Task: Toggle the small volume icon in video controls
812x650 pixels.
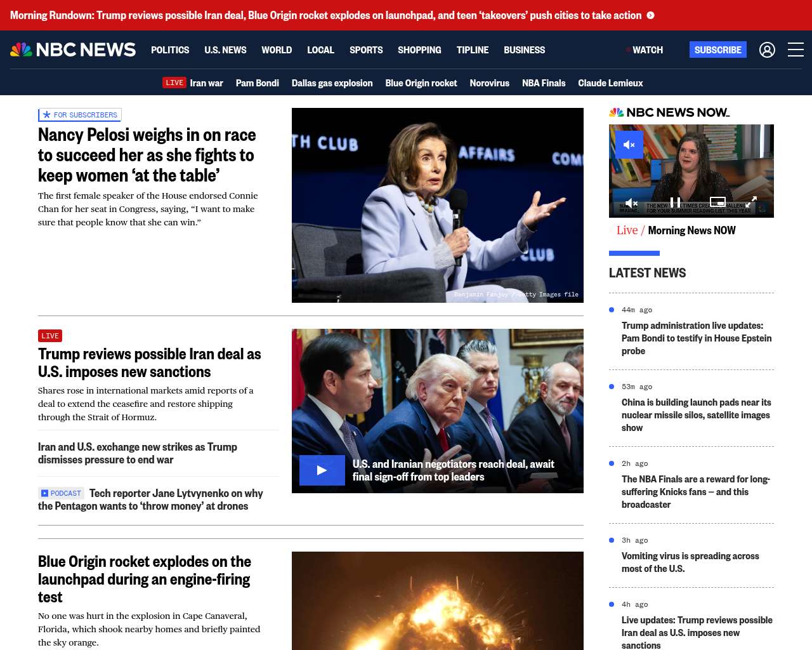Action: point(631,203)
